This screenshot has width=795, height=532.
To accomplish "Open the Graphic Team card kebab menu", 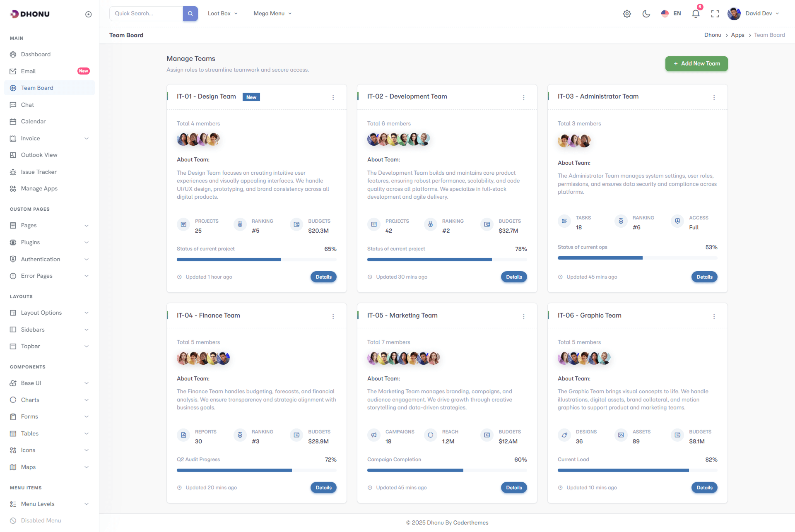I will pyautogui.click(x=714, y=316).
